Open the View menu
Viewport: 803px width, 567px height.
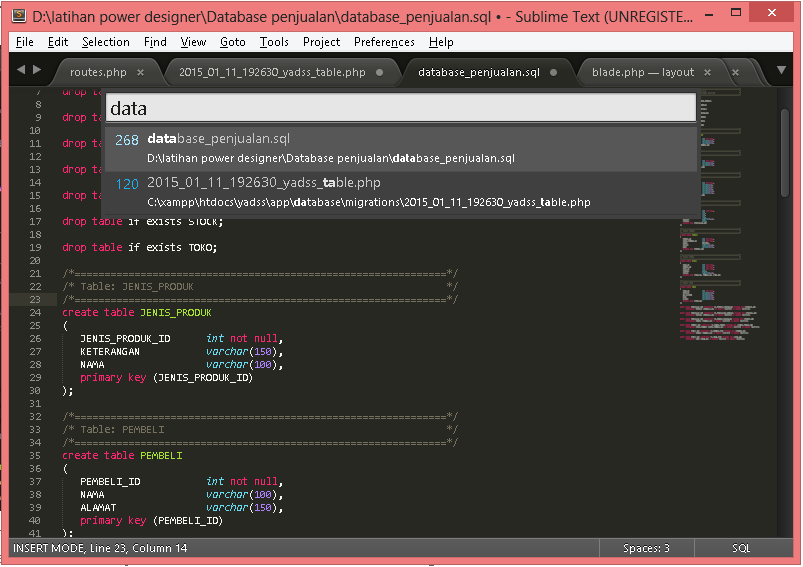pyautogui.click(x=193, y=42)
